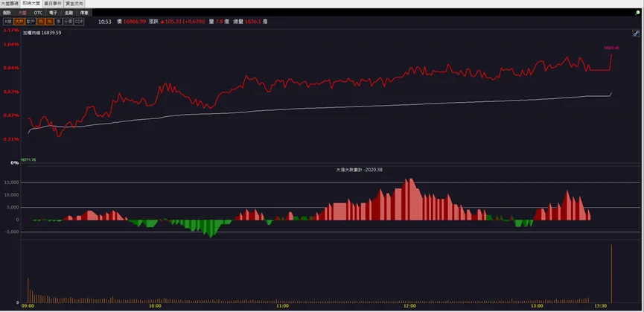Viewport: 644px width, 312px height.
Task: Click the price value 16866.99
Action: pyautogui.click(x=134, y=22)
